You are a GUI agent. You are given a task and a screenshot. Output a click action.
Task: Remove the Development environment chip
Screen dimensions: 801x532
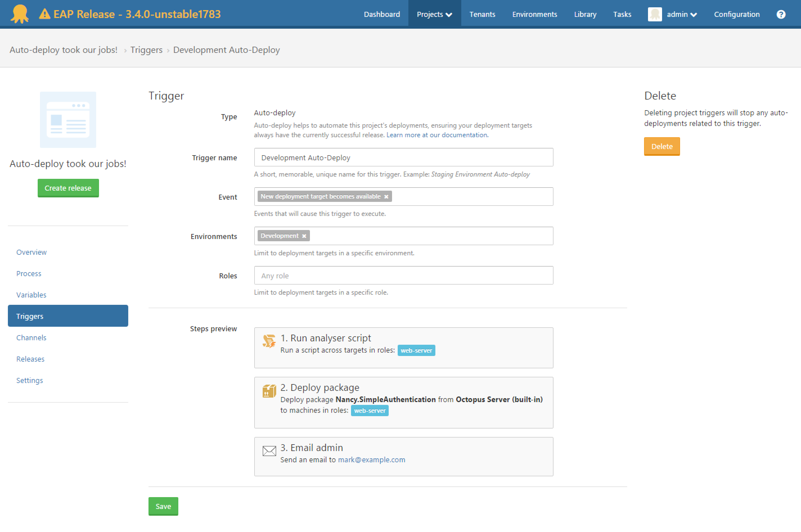pos(304,235)
